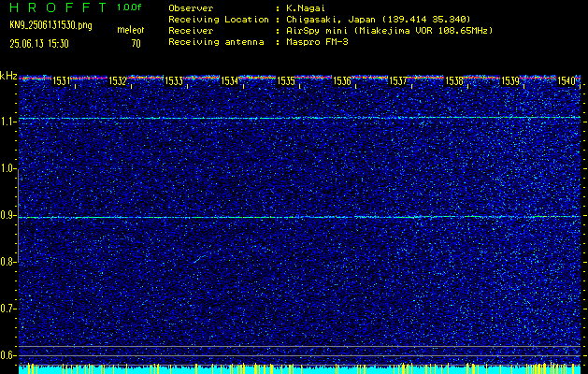Screen dimensions: 588x374
Task: Choose the 1537 time marker
Action: [398, 81]
